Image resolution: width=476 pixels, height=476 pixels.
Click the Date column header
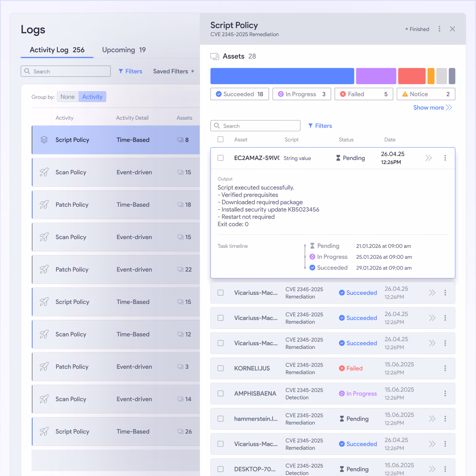390,140
